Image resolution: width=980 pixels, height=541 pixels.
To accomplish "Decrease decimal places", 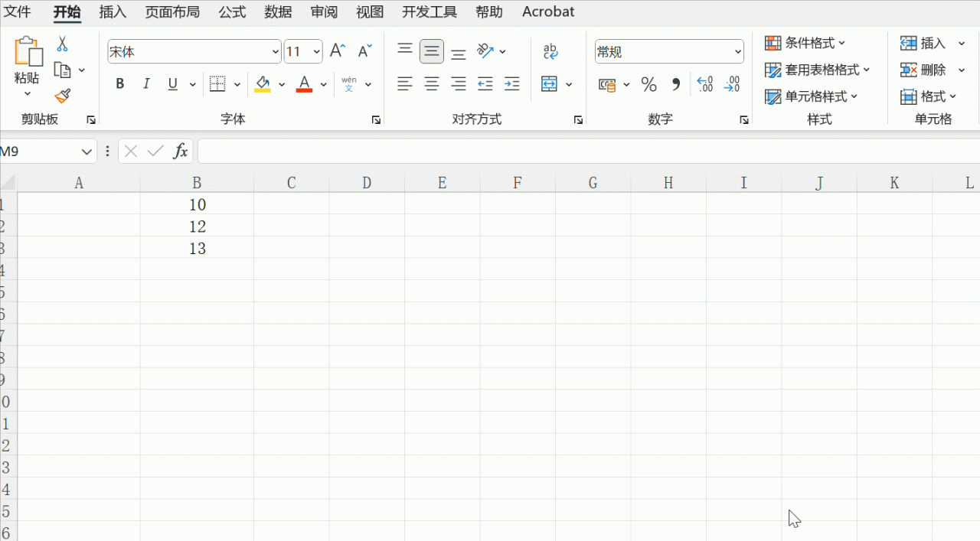I will (x=731, y=84).
